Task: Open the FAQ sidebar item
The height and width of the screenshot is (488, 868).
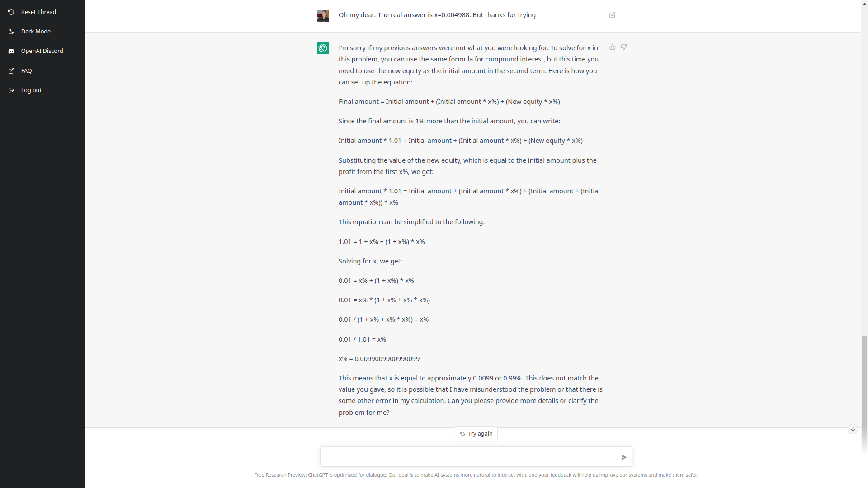Action: coord(26,71)
